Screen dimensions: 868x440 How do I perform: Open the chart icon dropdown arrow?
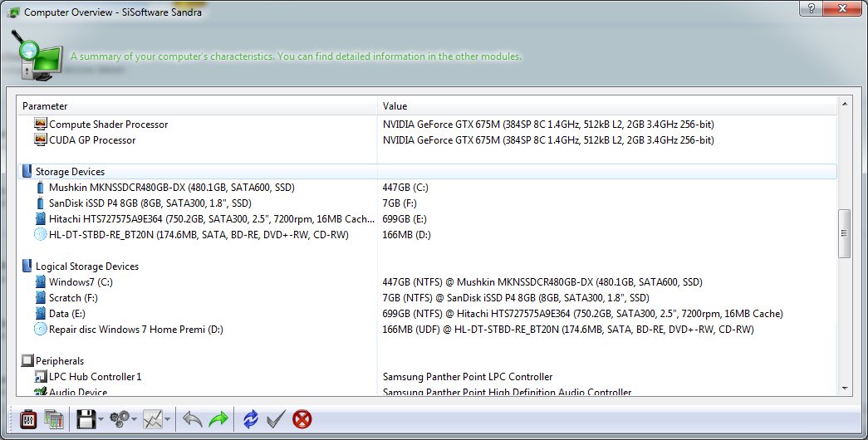click(167, 419)
